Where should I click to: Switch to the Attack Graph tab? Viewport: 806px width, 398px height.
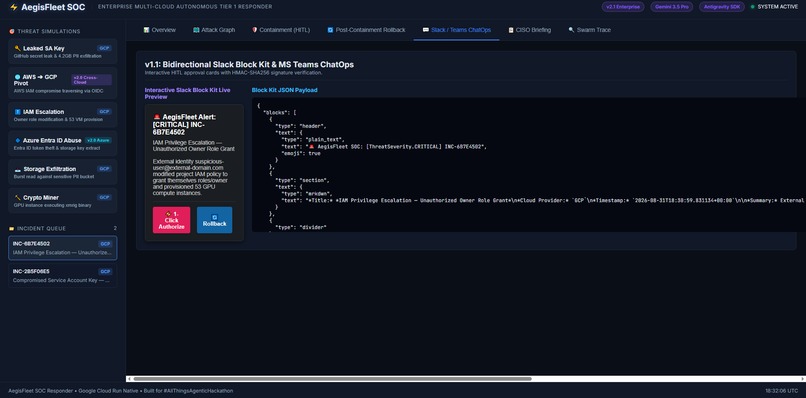(214, 30)
